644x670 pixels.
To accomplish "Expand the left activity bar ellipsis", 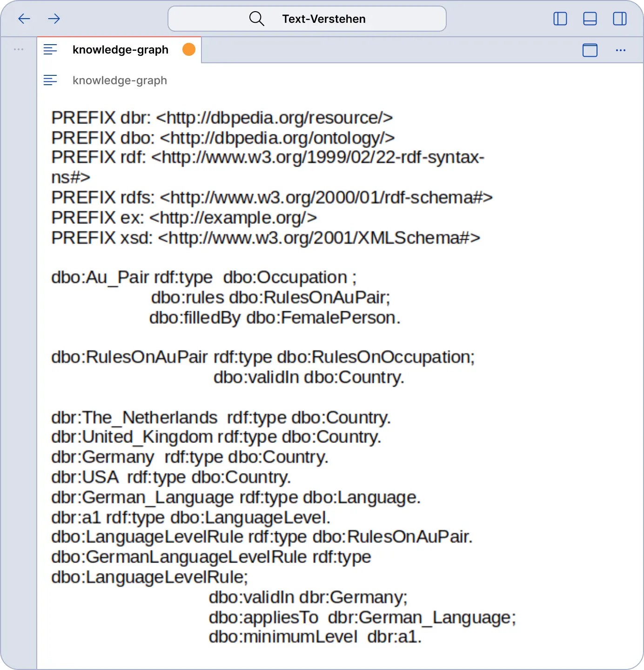I will [x=19, y=49].
